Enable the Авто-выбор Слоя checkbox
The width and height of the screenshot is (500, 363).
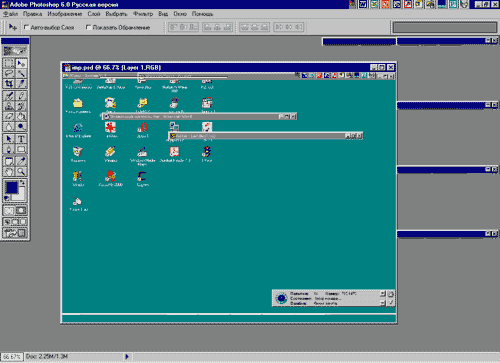(26, 27)
